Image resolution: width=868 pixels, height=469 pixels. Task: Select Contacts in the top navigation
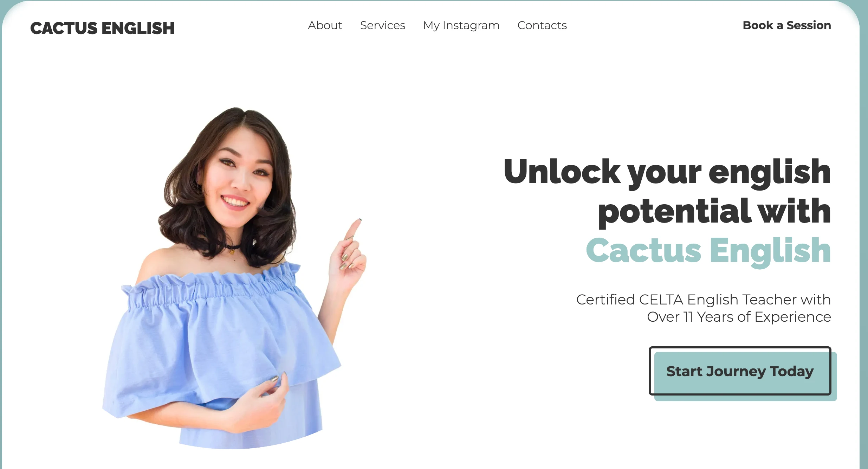542,25
